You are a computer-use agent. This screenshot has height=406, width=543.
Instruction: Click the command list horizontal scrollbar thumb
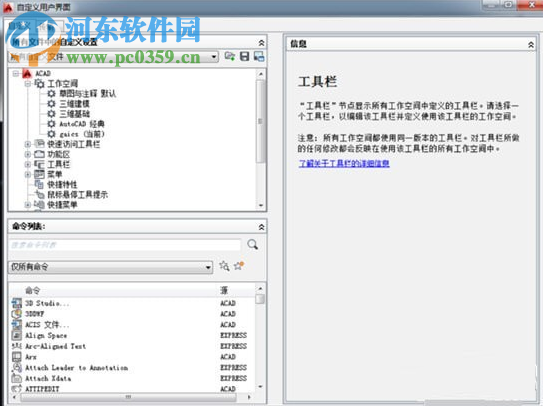click(x=128, y=397)
